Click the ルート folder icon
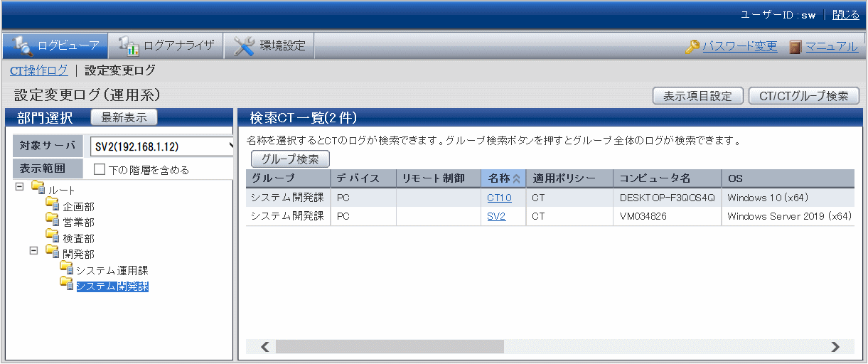 38,188
